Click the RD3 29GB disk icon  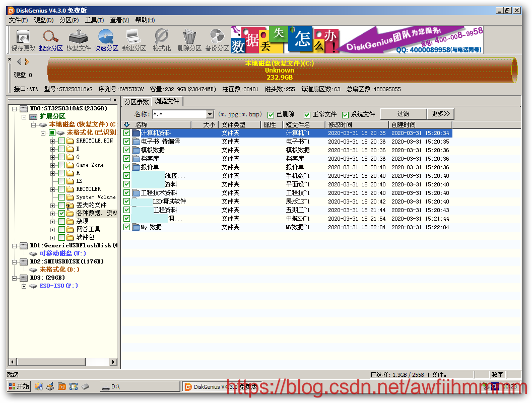pos(24,278)
